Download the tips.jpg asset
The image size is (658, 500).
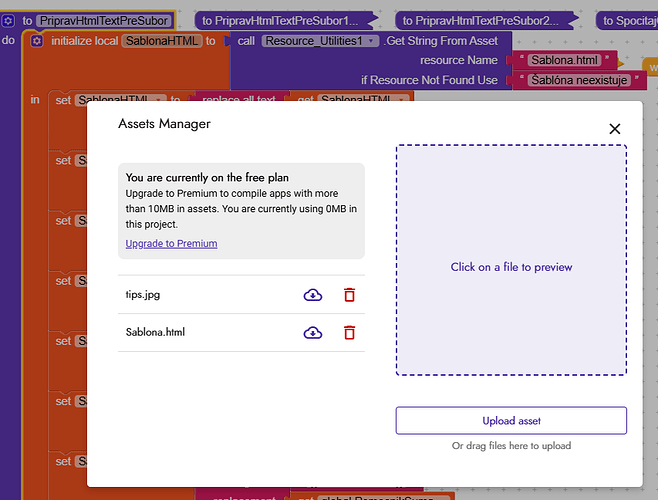313,295
